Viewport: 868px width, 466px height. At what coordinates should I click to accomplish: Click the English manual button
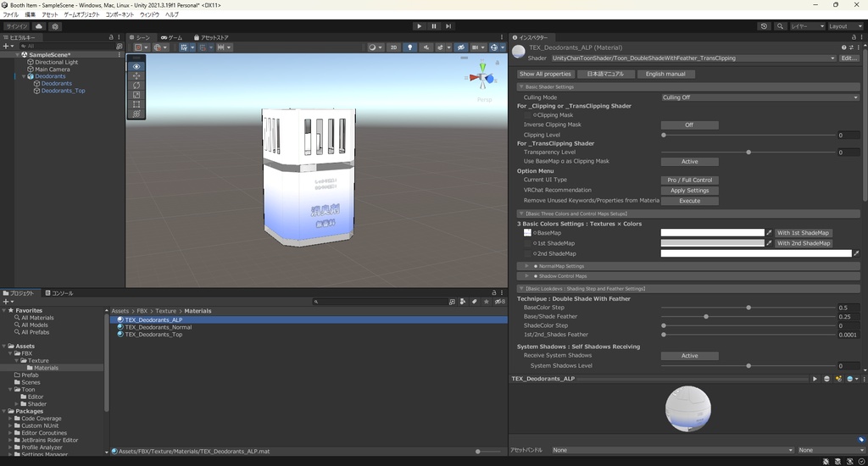point(665,74)
